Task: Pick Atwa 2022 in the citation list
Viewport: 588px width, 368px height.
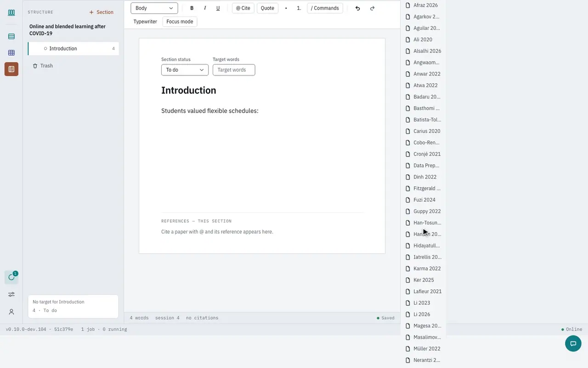Action: (x=423, y=86)
